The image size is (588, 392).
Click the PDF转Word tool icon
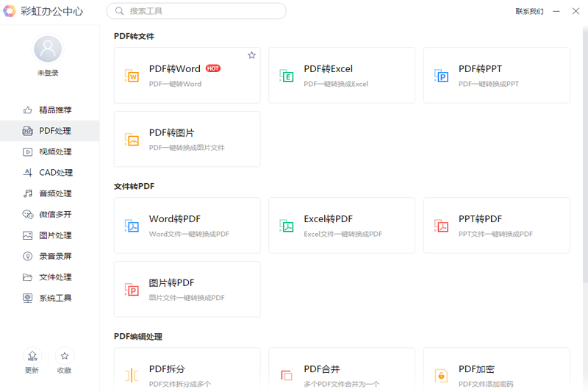pyautogui.click(x=132, y=76)
